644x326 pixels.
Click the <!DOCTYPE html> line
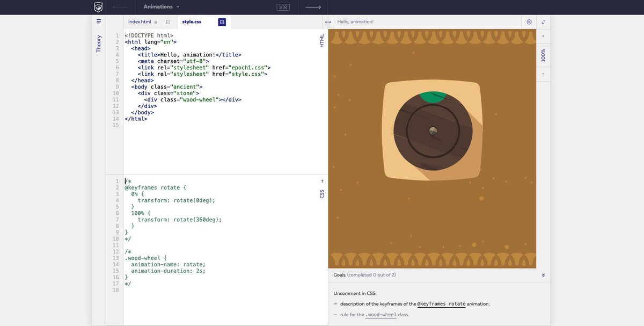click(149, 35)
